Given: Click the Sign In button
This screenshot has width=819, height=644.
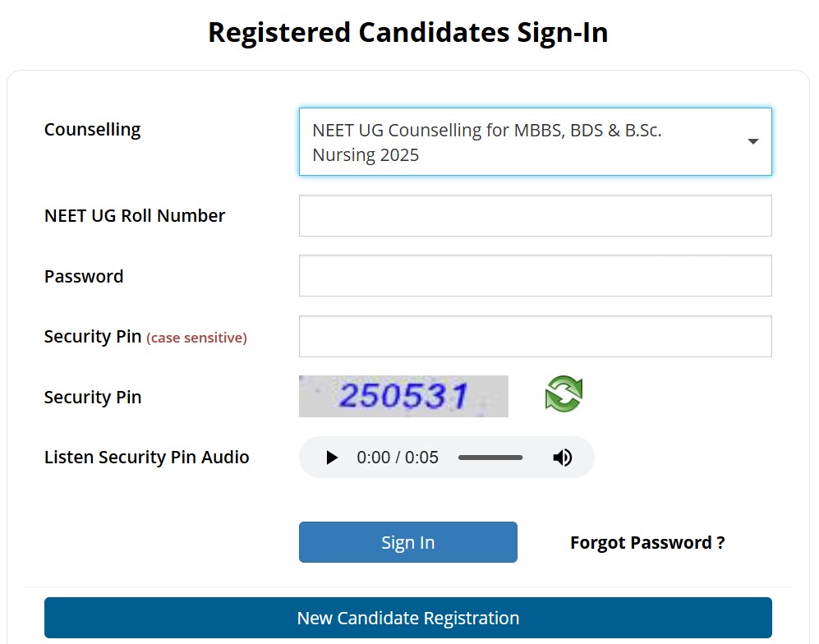Looking at the screenshot, I should pos(407,542).
